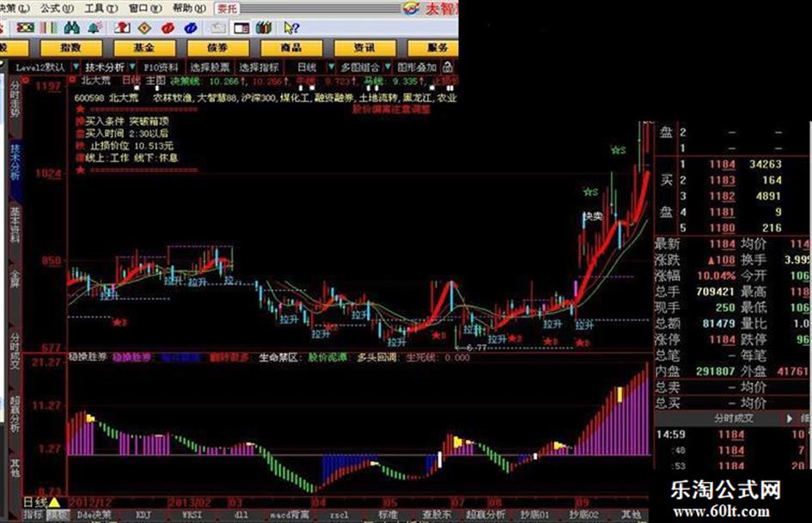Click the window layout toolbar icon
812x523 pixels.
(x=241, y=28)
